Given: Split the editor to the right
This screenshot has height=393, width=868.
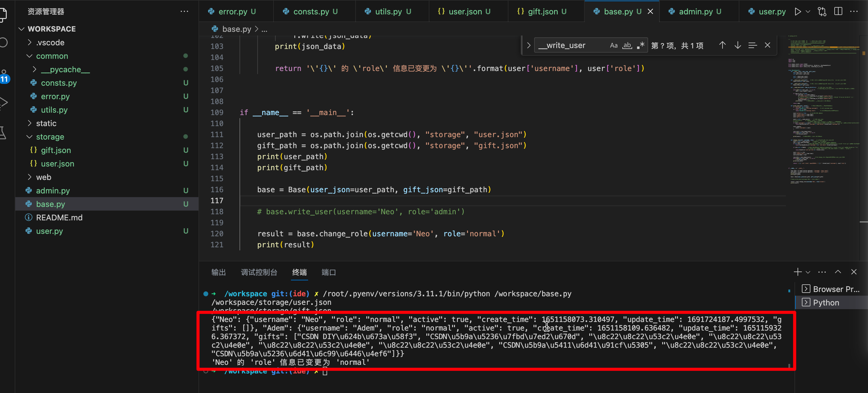Looking at the screenshot, I should tap(838, 11).
